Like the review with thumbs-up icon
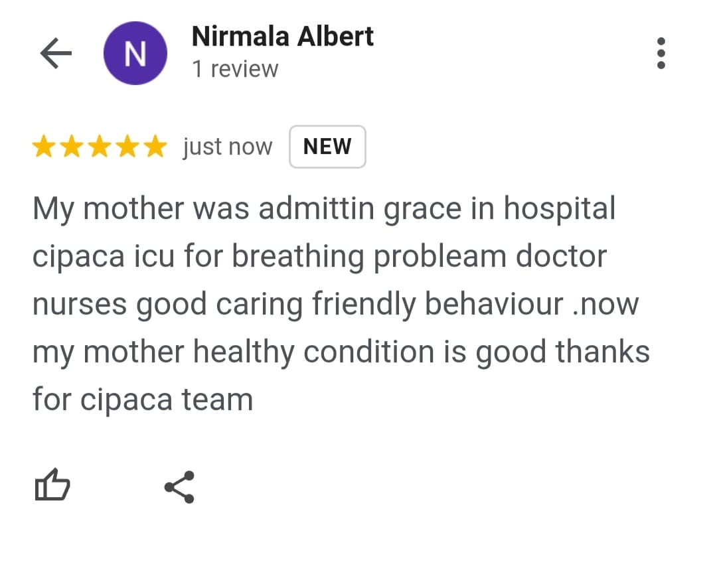 pos(51,486)
